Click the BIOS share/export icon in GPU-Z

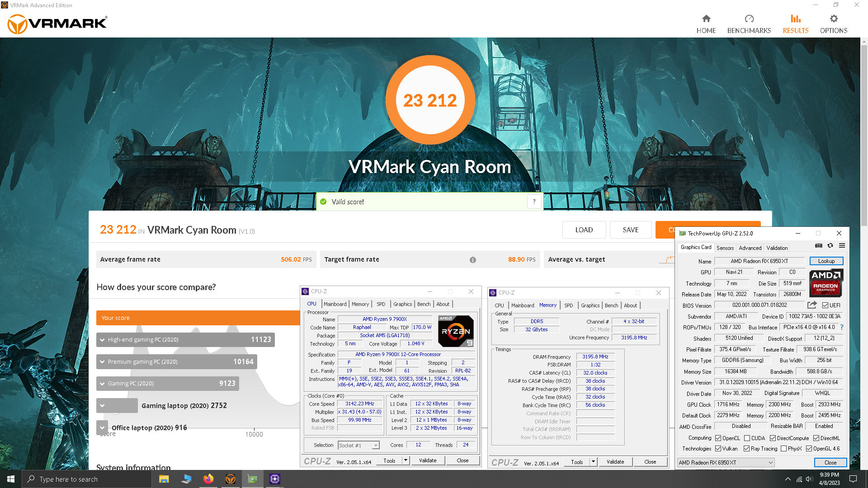click(812, 305)
